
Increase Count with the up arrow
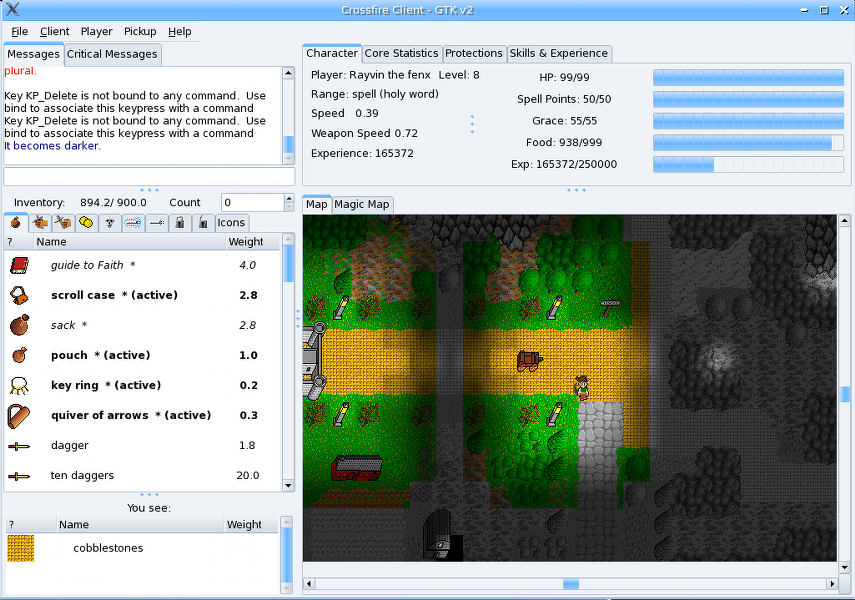tap(289, 198)
